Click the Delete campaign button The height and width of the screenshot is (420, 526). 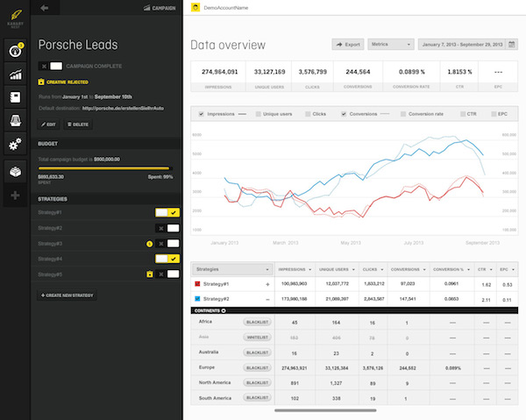pyautogui.click(x=78, y=125)
